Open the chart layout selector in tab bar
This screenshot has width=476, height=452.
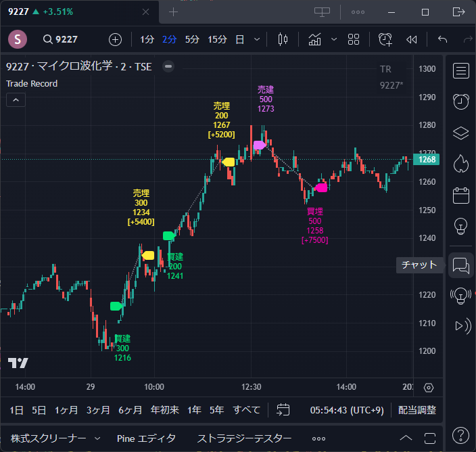(x=322, y=12)
